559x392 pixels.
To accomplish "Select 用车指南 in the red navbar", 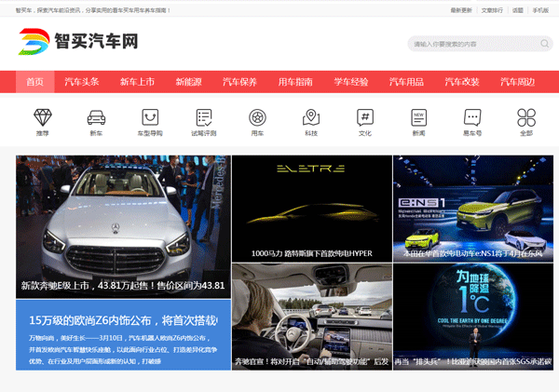I will pyautogui.click(x=295, y=82).
